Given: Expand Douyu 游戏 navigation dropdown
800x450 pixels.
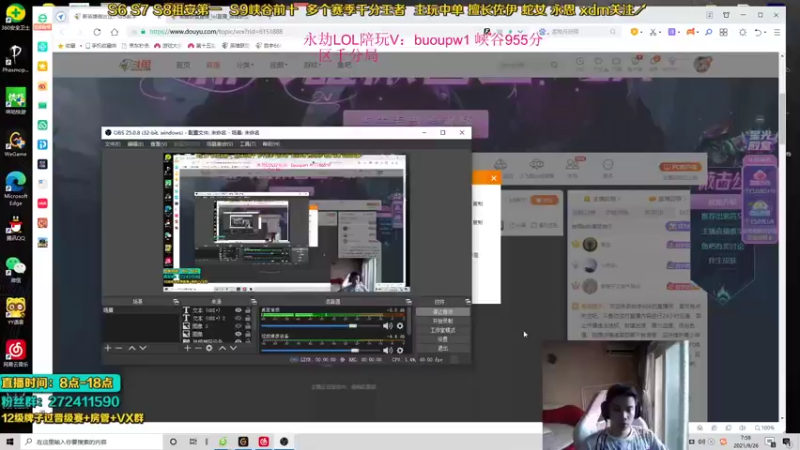Looking at the screenshot, I should 311,65.
